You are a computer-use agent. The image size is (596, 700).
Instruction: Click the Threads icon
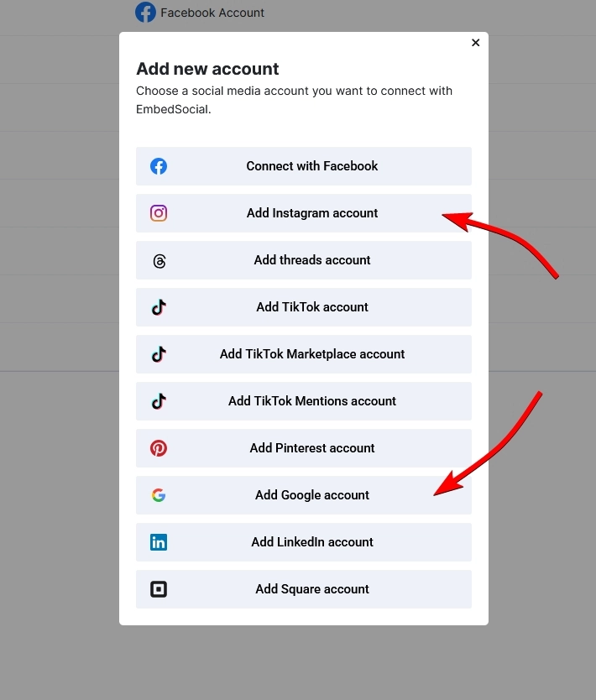pos(159,260)
